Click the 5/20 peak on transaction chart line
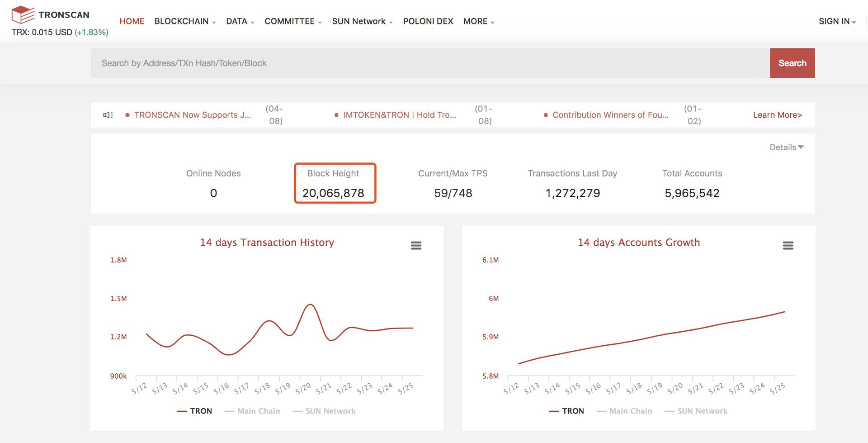Screen dimensions: 868x443 pos(310,305)
